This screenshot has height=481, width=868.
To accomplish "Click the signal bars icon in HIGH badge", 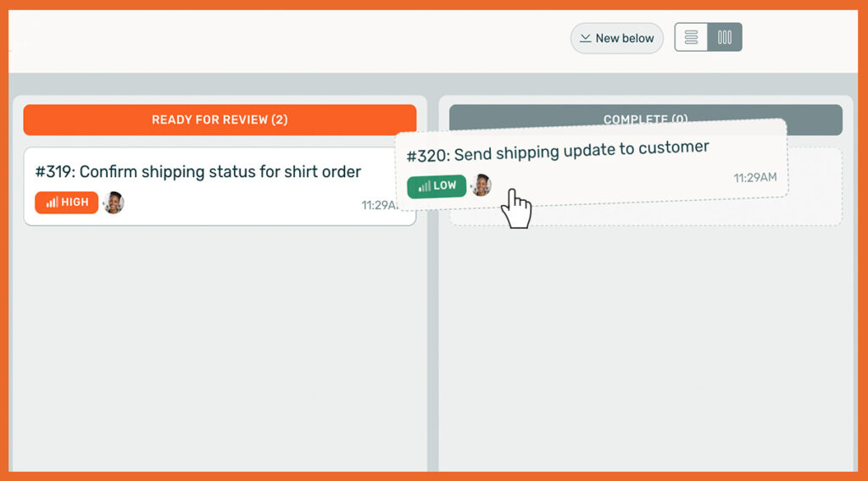I will [x=52, y=203].
